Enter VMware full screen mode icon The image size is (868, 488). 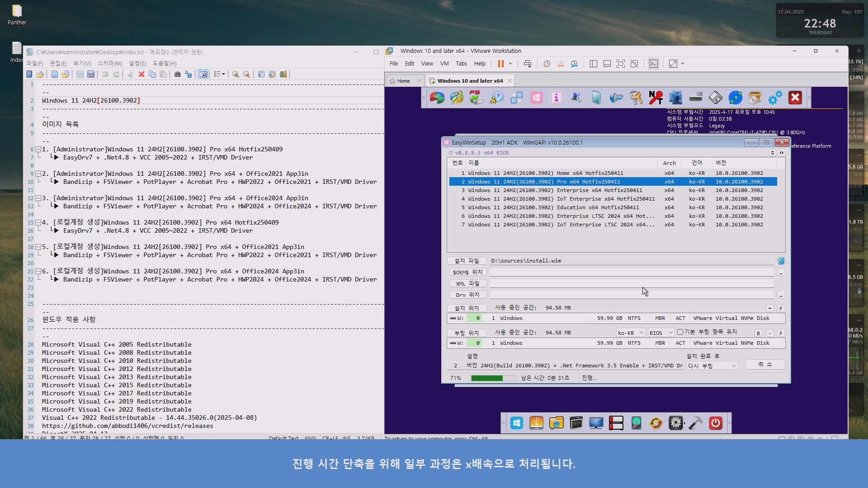pos(620,64)
